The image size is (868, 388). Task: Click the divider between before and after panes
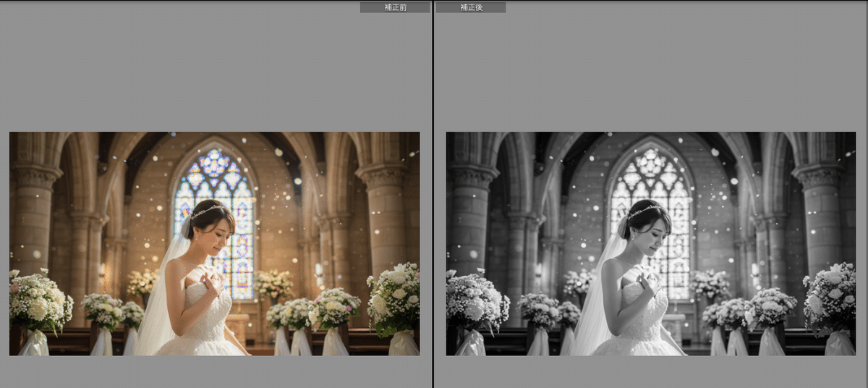433,194
